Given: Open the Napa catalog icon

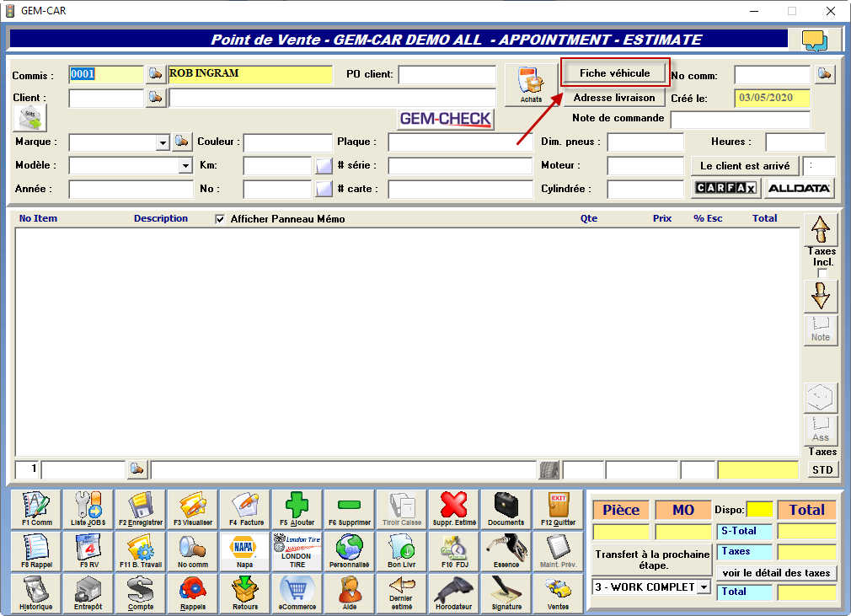Looking at the screenshot, I should click(245, 551).
